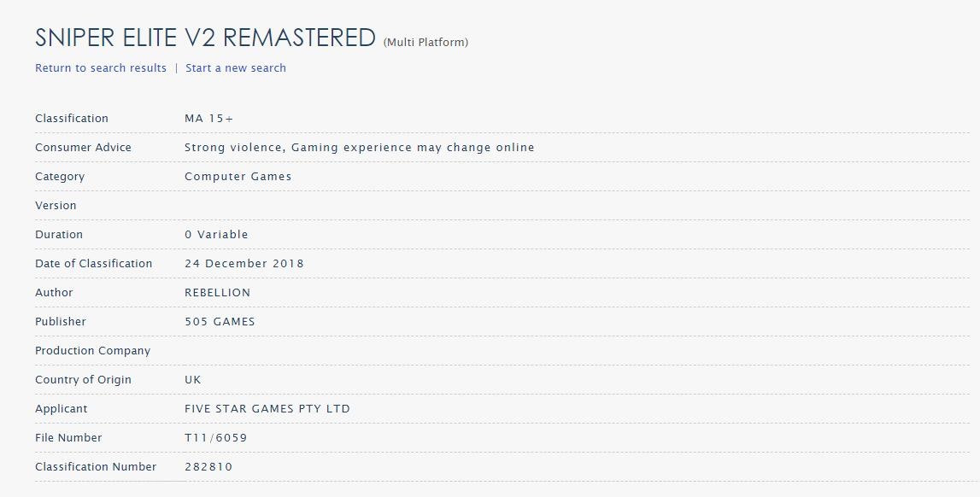Viewport: 980px width, 497px height.
Task: Click the Production Company row label
Action: click(92, 351)
